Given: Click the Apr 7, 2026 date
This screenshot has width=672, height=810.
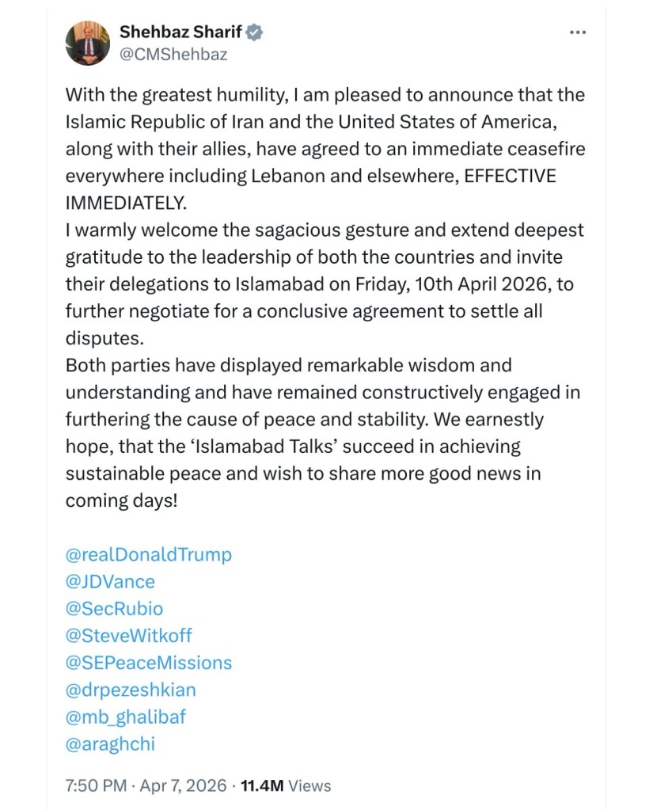Looking at the screenshot, I should 183,785.
